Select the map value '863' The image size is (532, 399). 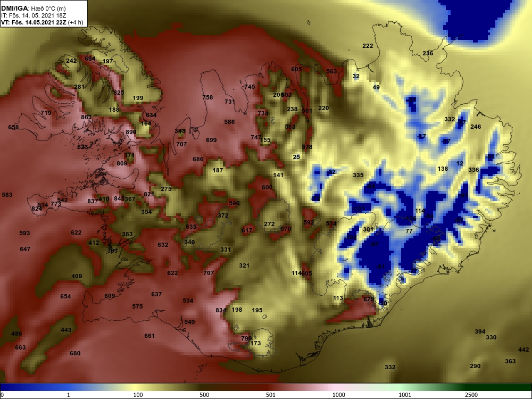click(86, 117)
